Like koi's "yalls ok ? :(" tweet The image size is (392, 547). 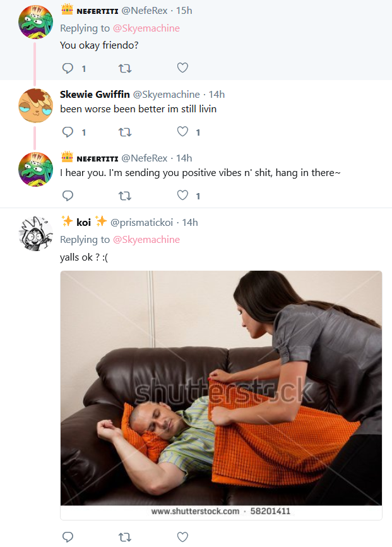coord(182,537)
